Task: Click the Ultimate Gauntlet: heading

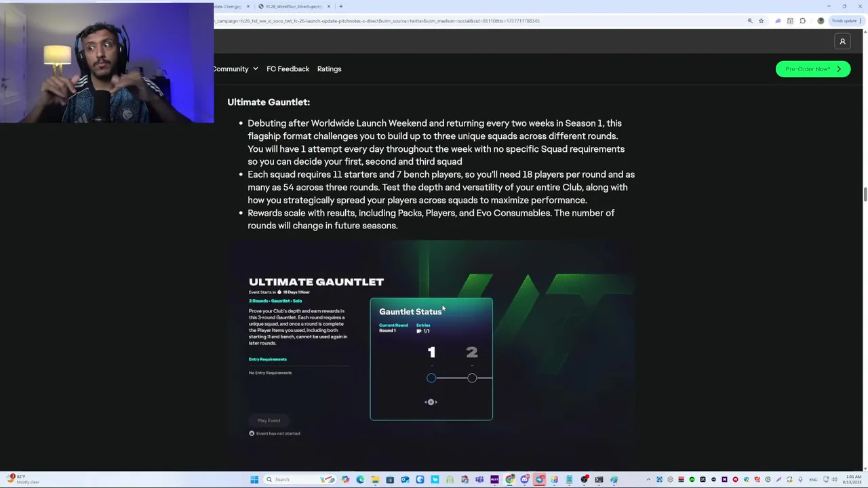Action: coord(269,102)
